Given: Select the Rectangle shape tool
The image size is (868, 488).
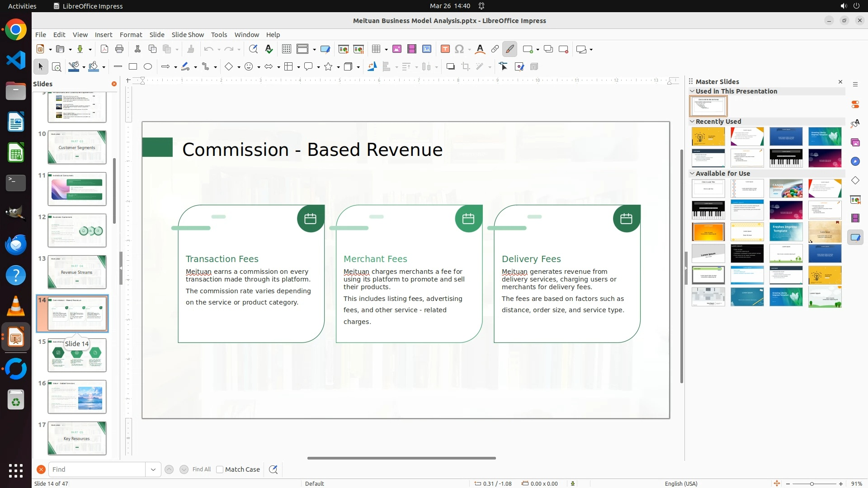Looking at the screenshot, I should coord(133,67).
